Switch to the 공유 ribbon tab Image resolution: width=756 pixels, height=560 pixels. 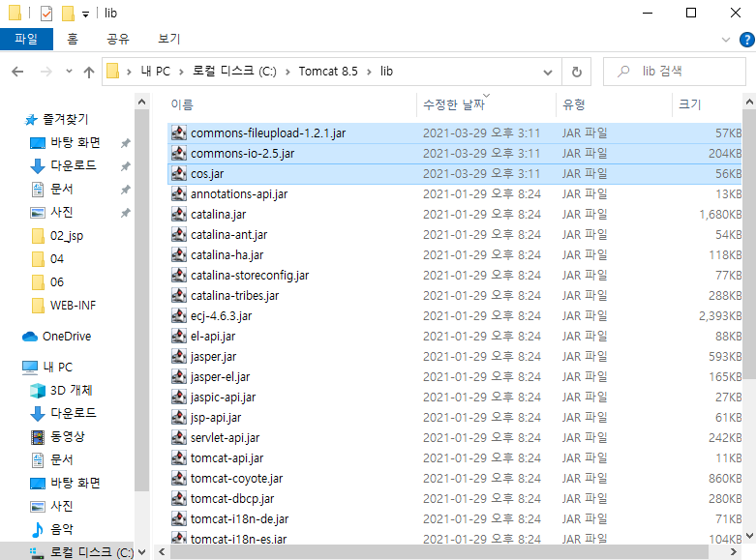click(x=118, y=39)
